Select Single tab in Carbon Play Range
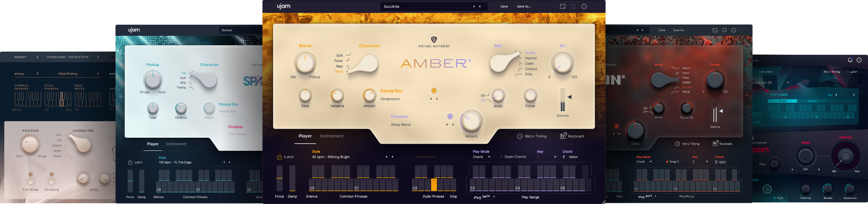 click(x=782, y=101)
